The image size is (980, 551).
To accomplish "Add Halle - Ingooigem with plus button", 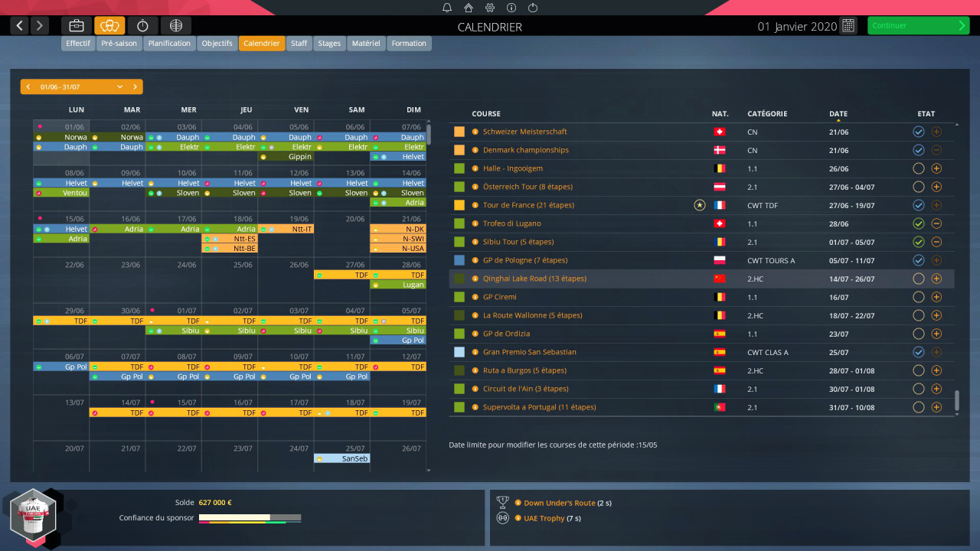I will 936,168.
